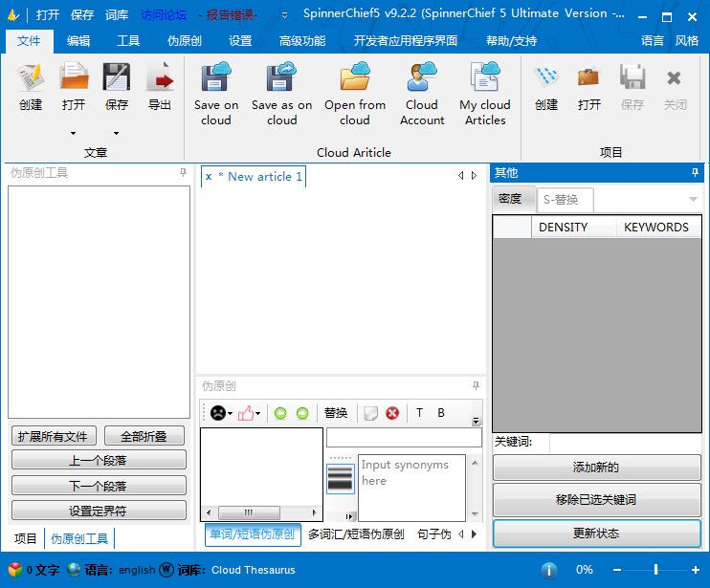Click 设置定界符 button
The width and height of the screenshot is (710, 588).
point(99,511)
